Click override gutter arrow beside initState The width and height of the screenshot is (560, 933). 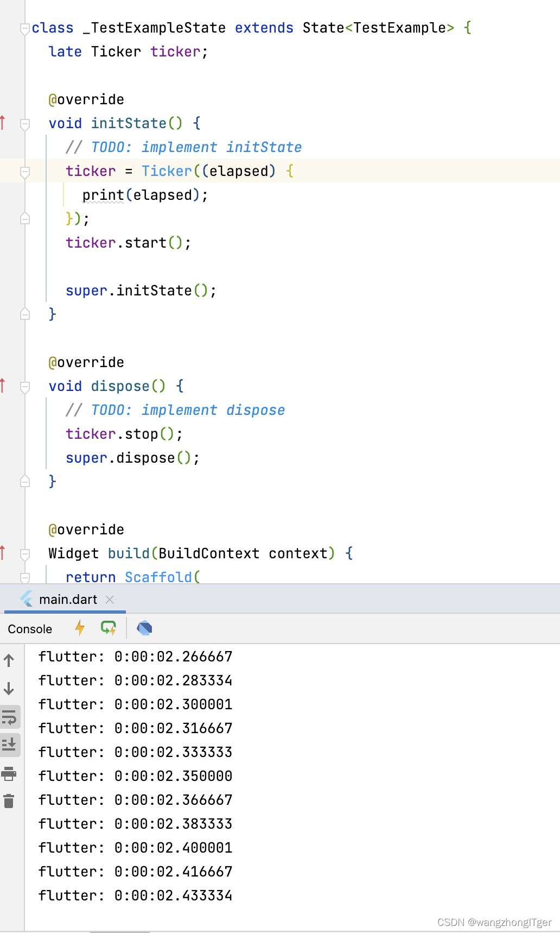click(x=3, y=123)
